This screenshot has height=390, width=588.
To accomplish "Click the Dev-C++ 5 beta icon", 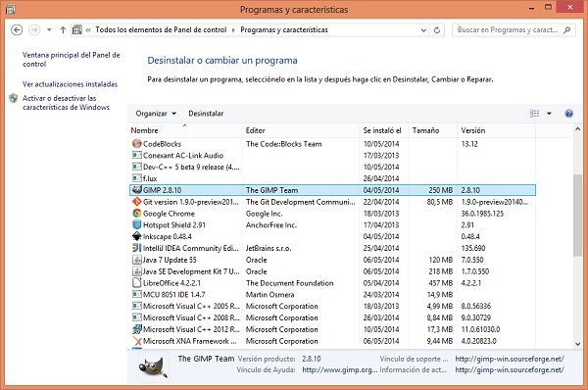I will click(x=137, y=167).
